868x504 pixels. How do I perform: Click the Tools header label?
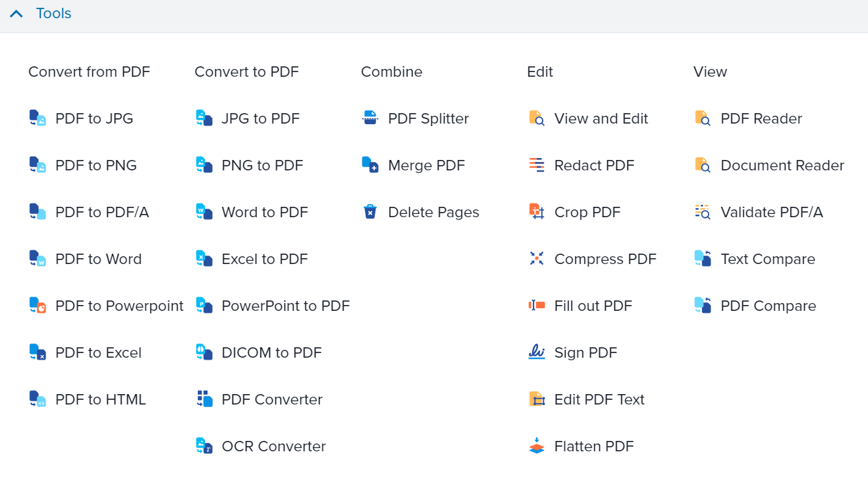54,14
